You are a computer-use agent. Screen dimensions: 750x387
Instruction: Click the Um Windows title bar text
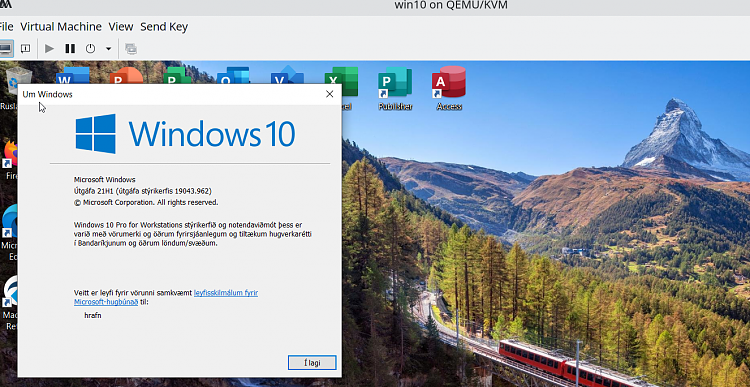click(x=47, y=94)
